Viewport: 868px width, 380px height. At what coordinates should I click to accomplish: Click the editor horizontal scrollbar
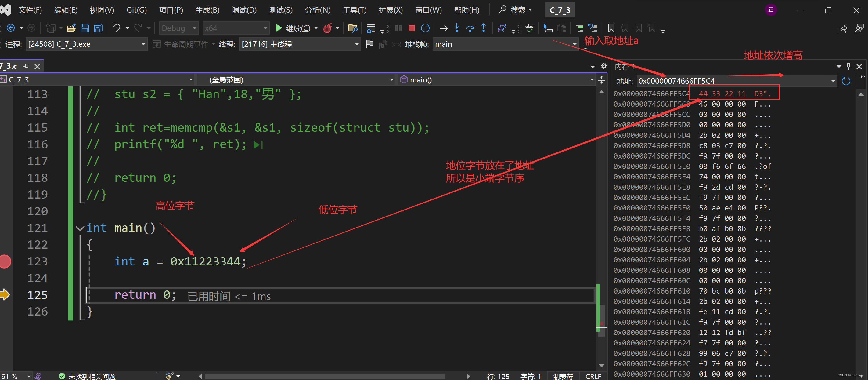pos(325,376)
